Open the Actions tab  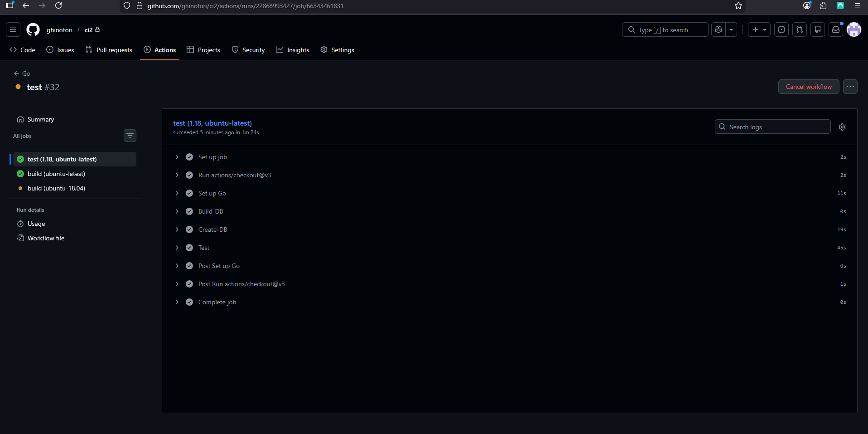(x=160, y=50)
